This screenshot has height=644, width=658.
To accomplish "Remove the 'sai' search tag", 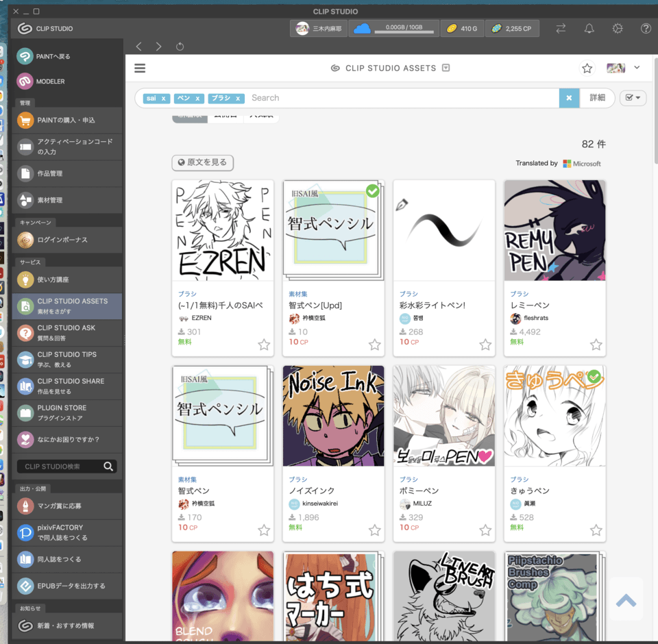I will 164,98.
